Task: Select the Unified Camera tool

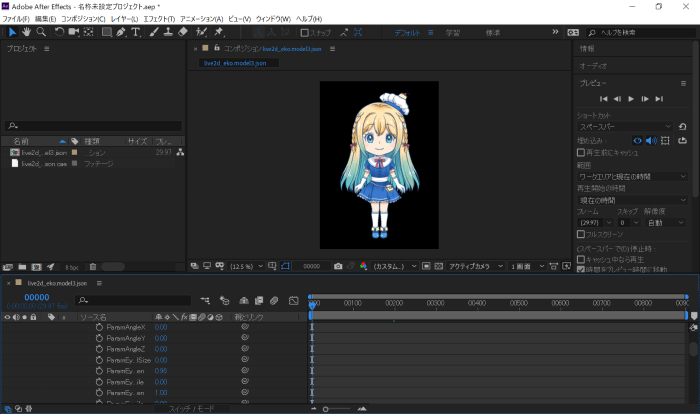Action: click(74, 32)
